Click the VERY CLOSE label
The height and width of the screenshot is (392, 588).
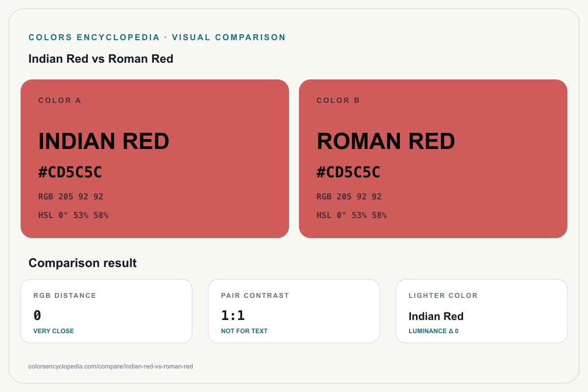pyautogui.click(x=53, y=331)
